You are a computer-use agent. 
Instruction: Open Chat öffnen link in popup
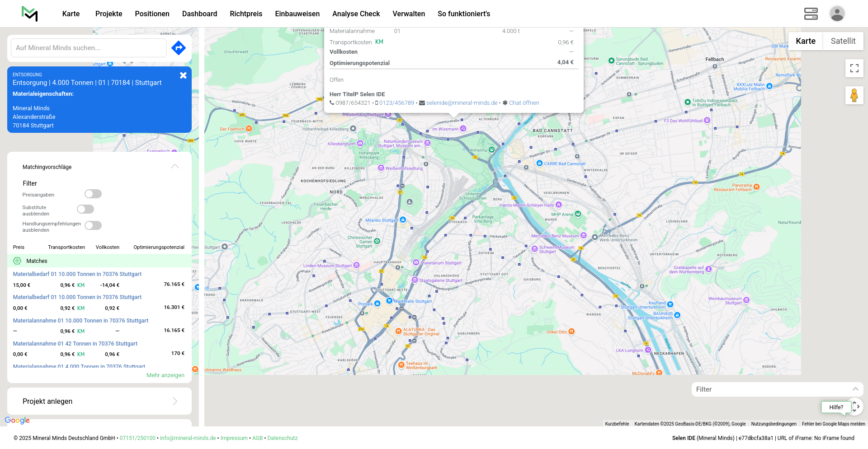[524, 103]
